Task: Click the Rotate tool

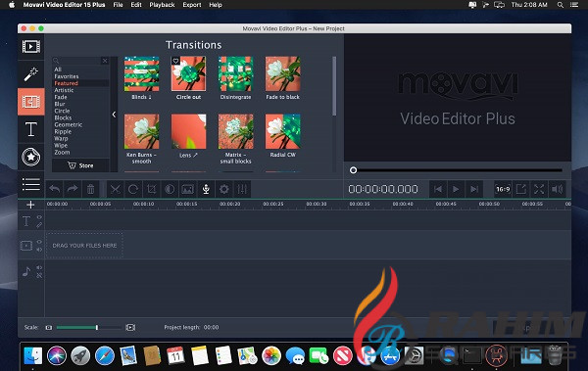Action: coord(133,189)
